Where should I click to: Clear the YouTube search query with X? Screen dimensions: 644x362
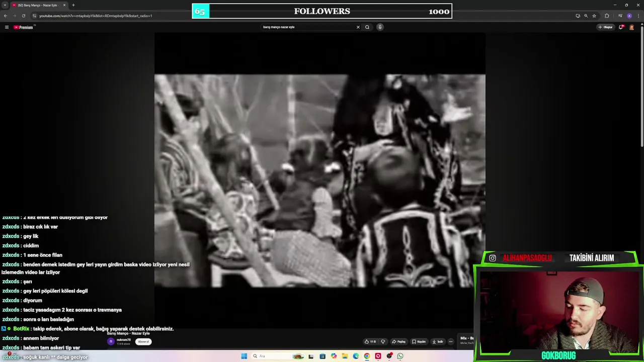coord(358,27)
